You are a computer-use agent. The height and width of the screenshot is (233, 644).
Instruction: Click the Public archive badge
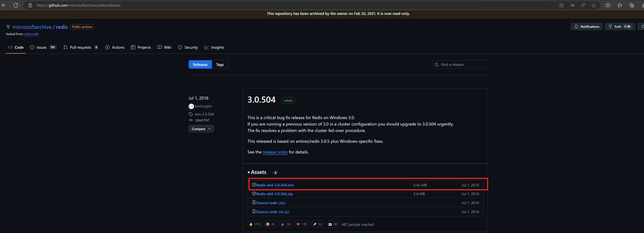click(x=82, y=27)
